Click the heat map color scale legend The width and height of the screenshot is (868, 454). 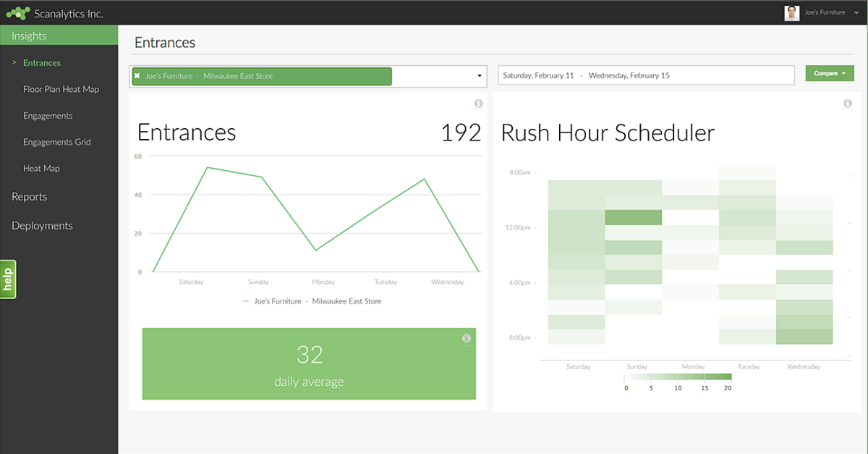click(x=676, y=382)
